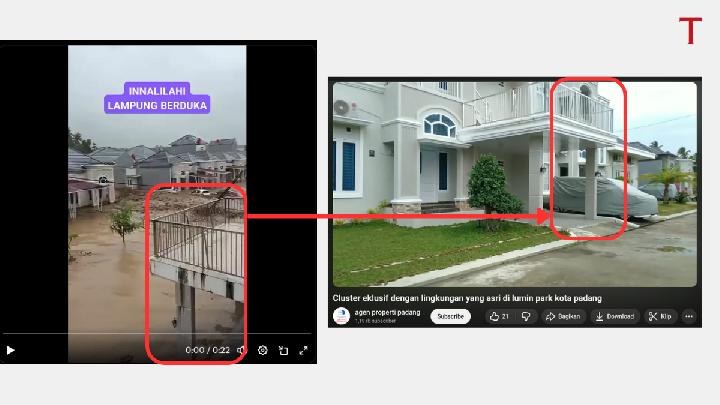Dislike the video with thumbs down
Viewport: 720px width, 405px height.
(x=526, y=316)
